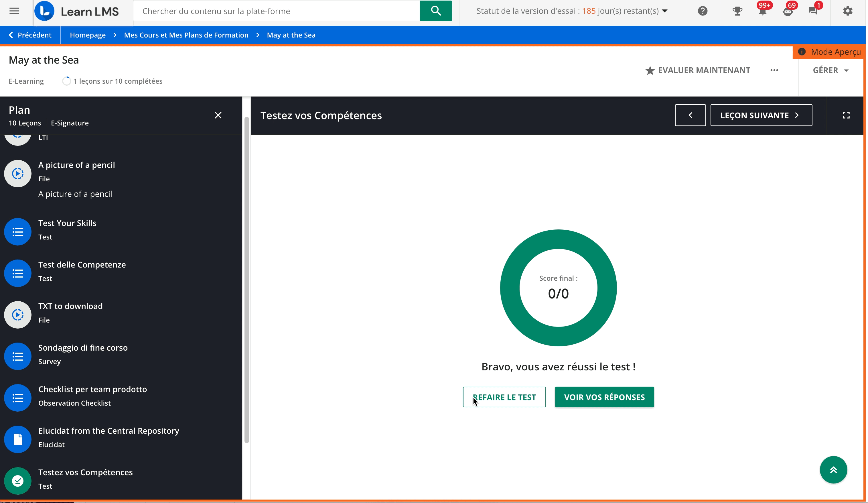This screenshot has width=868, height=503.
Task: Click REFAIRE LE TEST button
Action: point(504,397)
